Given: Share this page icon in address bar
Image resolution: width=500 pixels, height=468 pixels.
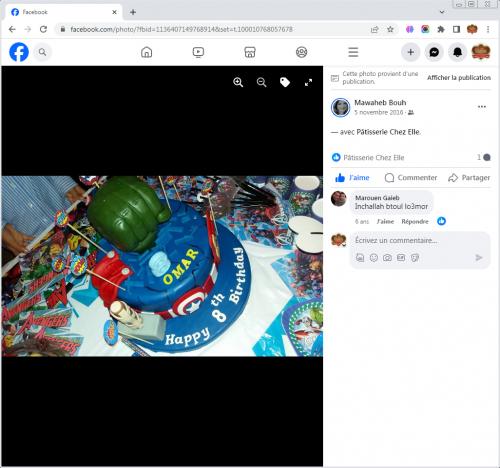Looking at the screenshot, I should (x=375, y=29).
